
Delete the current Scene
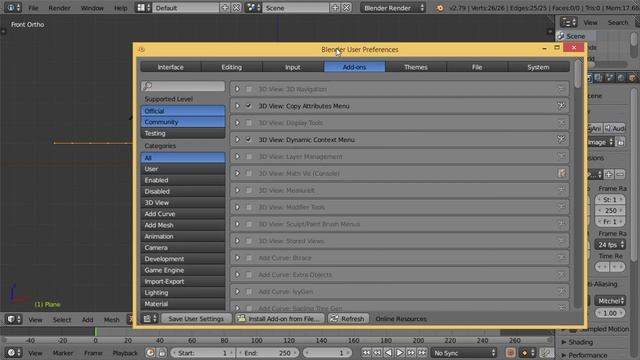(x=347, y=8)
